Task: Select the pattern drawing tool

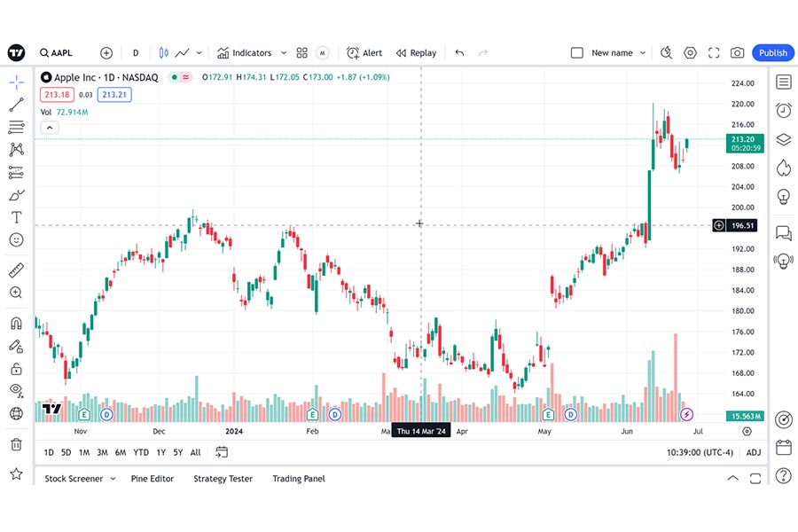Action: coord(16,149)
